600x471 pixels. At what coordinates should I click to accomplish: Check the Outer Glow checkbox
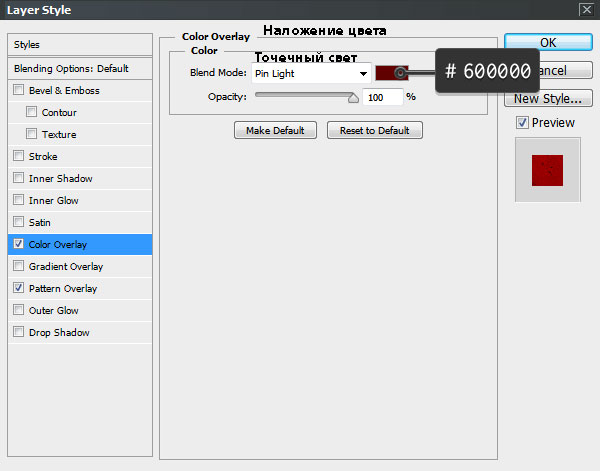18,310
